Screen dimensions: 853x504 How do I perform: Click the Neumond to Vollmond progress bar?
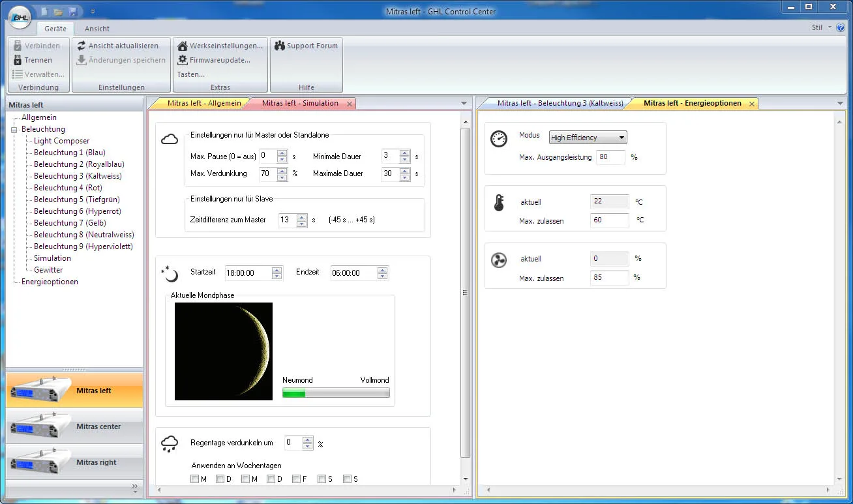tap(336, 393)
